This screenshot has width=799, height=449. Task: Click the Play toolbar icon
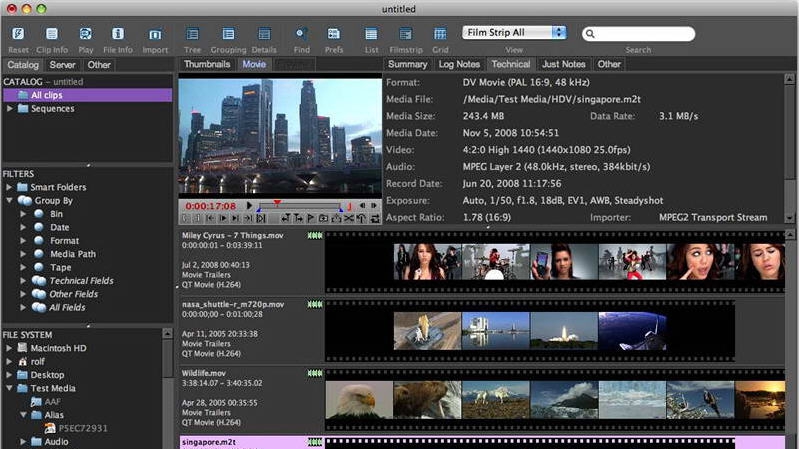[86, 34]
